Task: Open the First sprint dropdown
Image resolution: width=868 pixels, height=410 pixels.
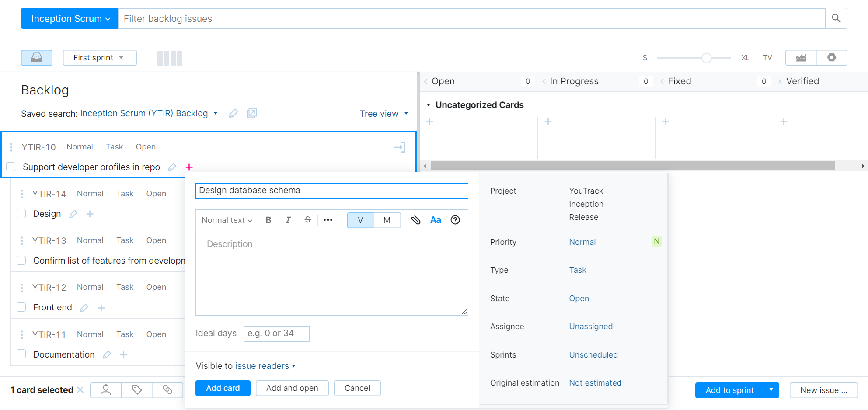Action: point(100,57)
